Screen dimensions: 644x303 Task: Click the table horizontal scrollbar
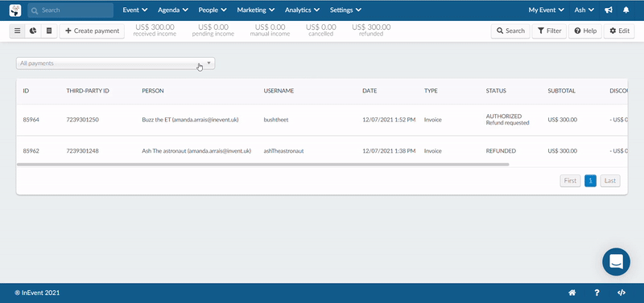point(263,165)
